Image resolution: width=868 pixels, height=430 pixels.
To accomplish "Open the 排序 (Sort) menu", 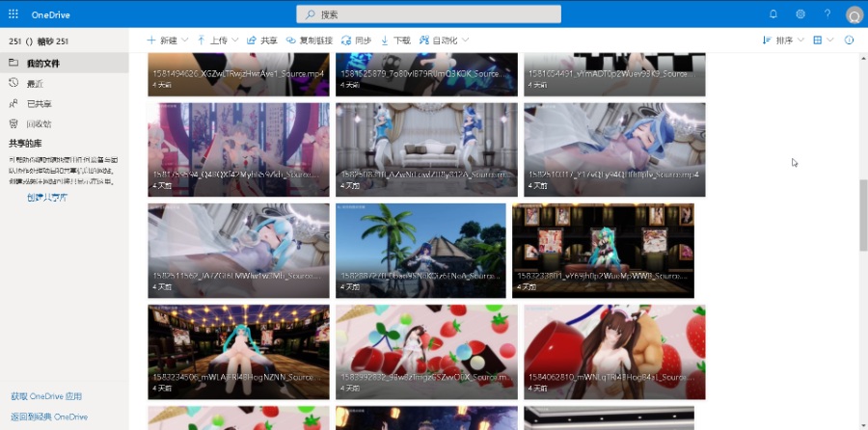I will coord(783,40).
